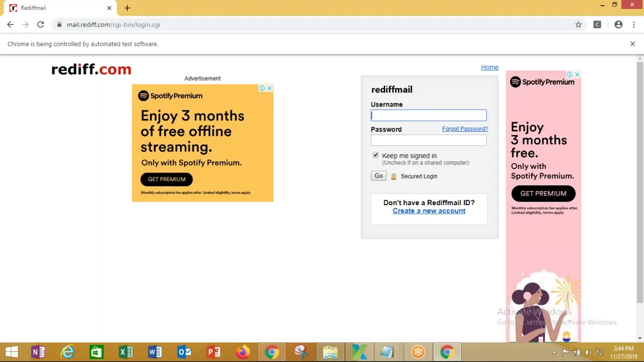The width and height of the screenshot is (644, 362).
Task: Close the yellow Spotify ad
Action: pyautogui.click(x=270, y=88)
